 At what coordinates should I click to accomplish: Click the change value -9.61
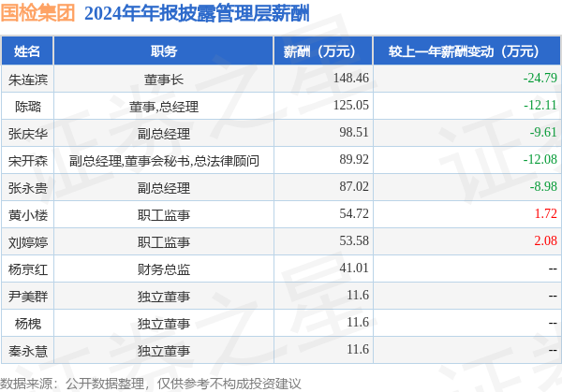pyautogui.click(x=543, y=132)
